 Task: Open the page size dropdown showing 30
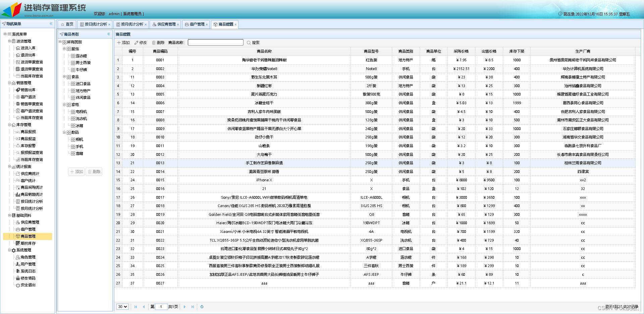coord(122,307)
